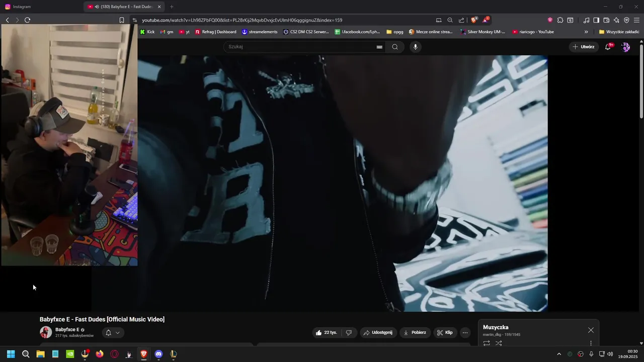644x362 pixels.
Task: Go back using the browser back arrow
Action: 7,20
